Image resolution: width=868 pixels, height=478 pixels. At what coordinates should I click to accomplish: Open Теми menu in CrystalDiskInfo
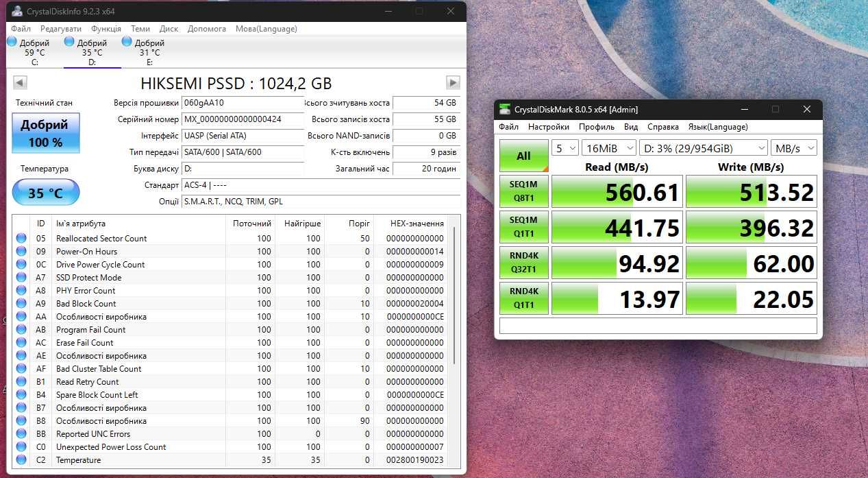tap(140, 29)
